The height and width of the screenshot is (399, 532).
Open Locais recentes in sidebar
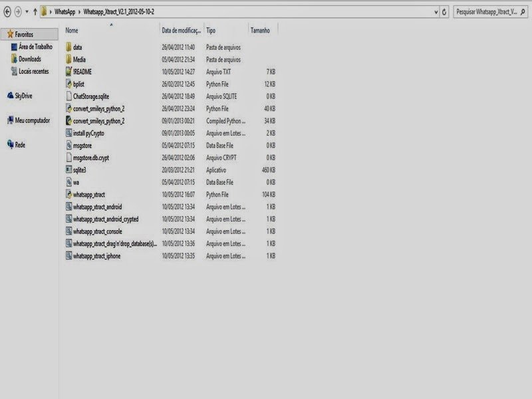coord(34,71)
